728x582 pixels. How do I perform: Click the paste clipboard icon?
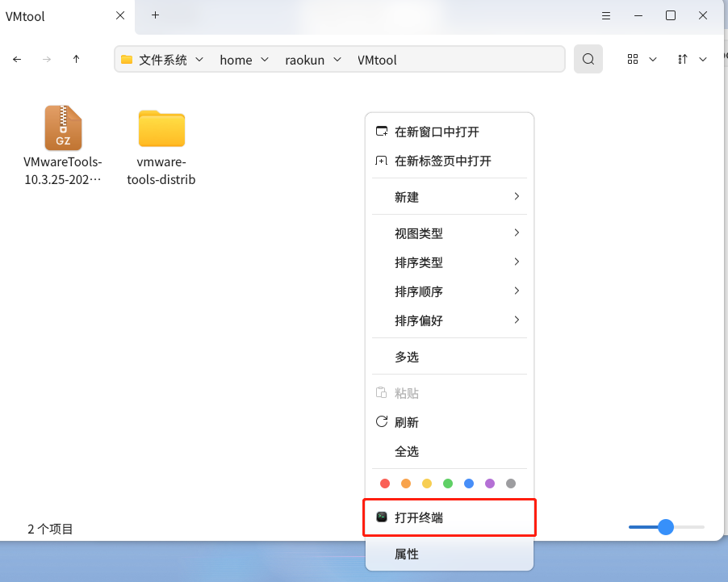coord(381,392)
